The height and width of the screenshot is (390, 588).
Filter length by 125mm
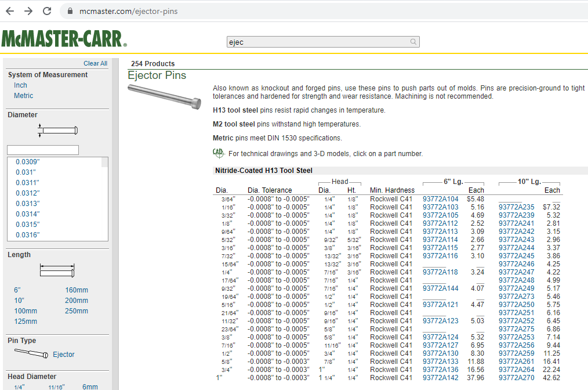pyautogui.click(x=26, y=322)
